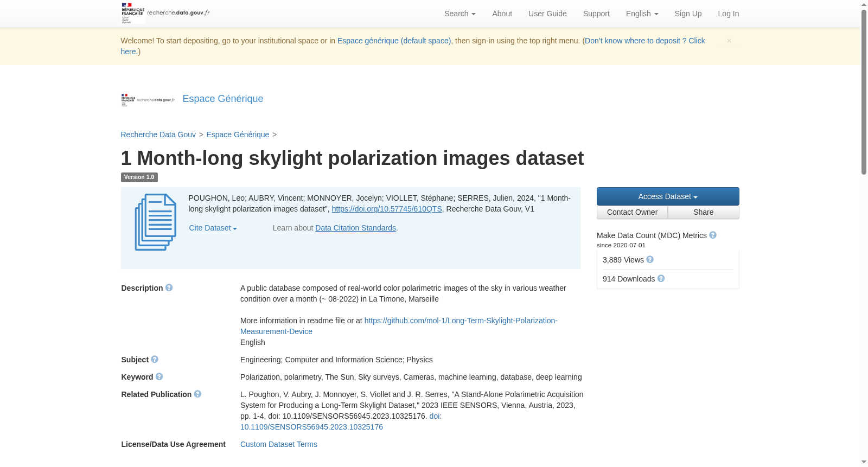Click the Contact Owner button
The height and width of the screenshot is (467, 868).
pyautogui.click(x=632, y=213)
